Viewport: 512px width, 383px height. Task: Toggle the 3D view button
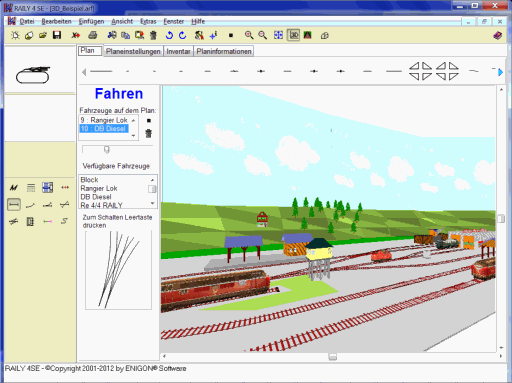coord(294,35)
